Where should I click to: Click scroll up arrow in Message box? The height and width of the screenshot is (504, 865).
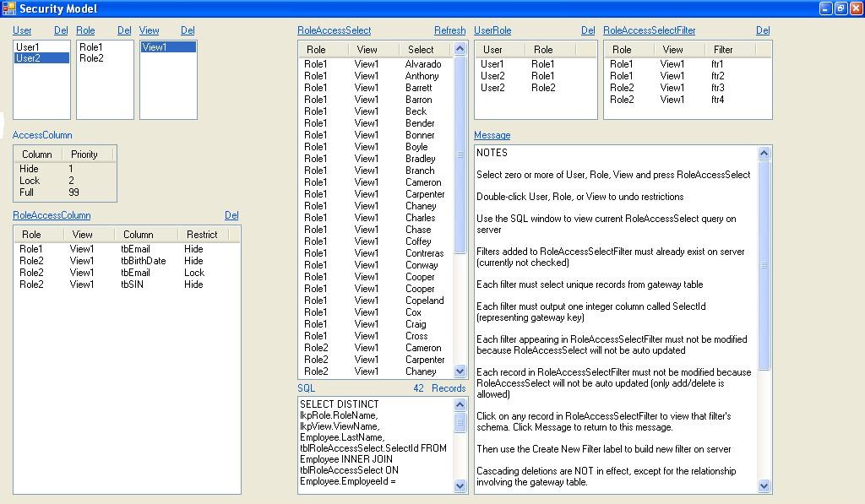[x=764, y=153]
